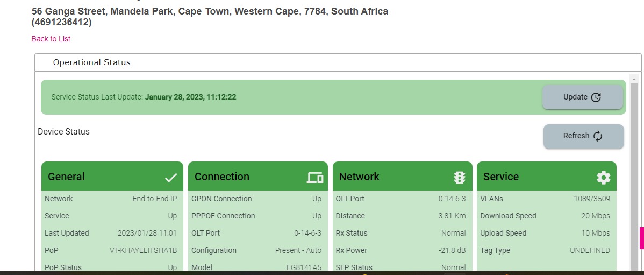Click the clock-arrow icon beside Update
The width and height of the screenshot is (644, 275).
click(x=596, y=97)
